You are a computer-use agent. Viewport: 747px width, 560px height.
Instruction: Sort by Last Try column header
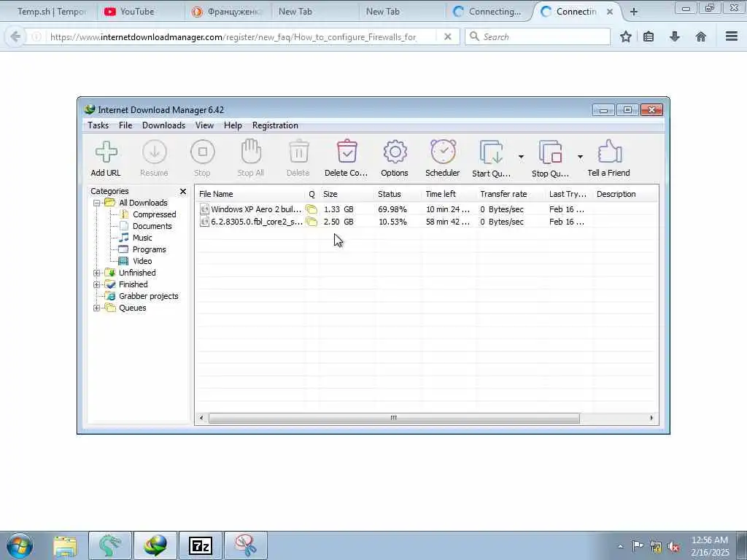click(x=569, y=194)
